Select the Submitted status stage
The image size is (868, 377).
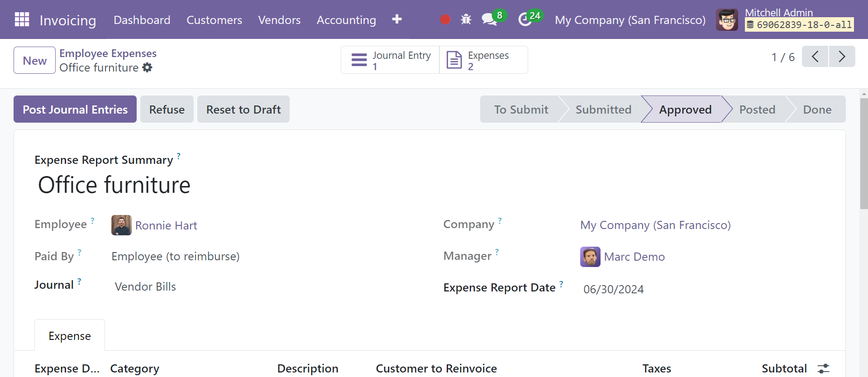pyautogui.click(x=603, y=109)
